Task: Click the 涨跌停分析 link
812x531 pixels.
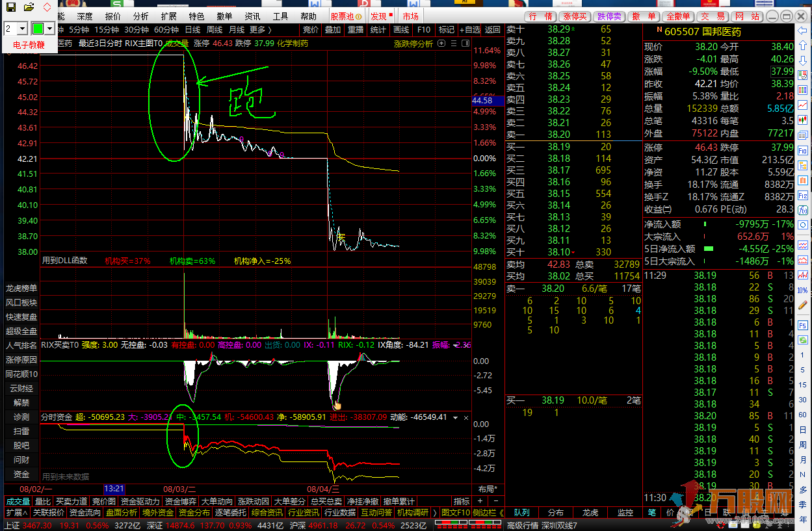Action: click(x=413, y=44)
